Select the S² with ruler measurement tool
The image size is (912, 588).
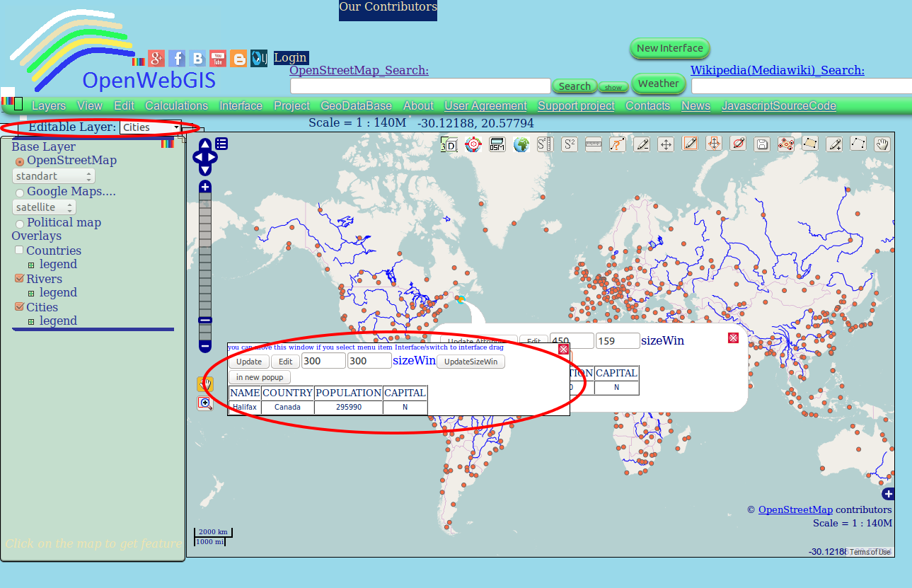[x=545, y=144]
